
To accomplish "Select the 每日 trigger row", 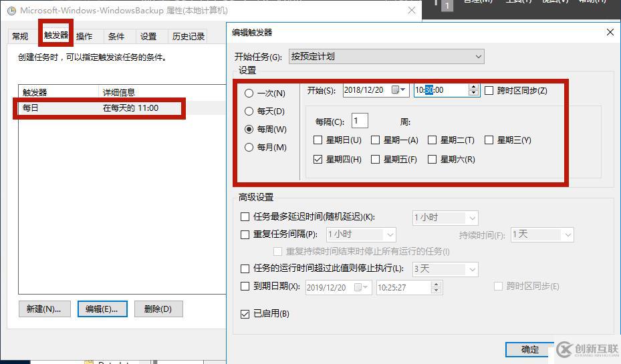I will tap(122, 108).
